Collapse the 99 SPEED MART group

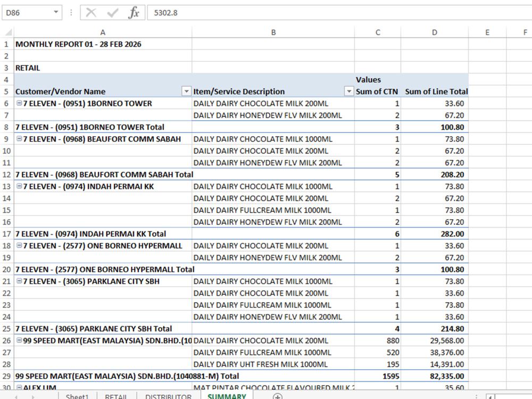tap(19, 340)
